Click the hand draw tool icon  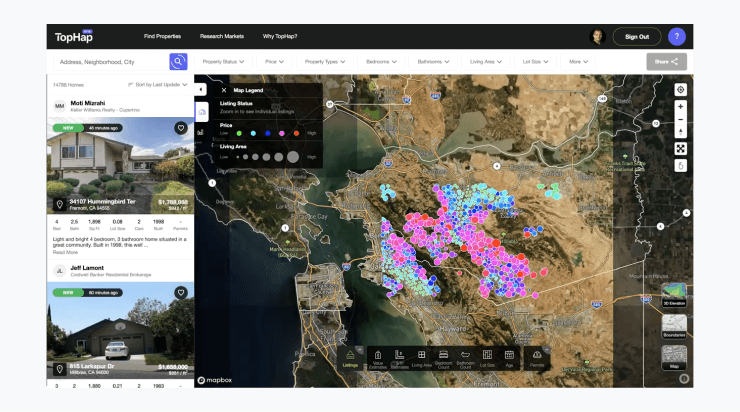(x=680, y=166)
